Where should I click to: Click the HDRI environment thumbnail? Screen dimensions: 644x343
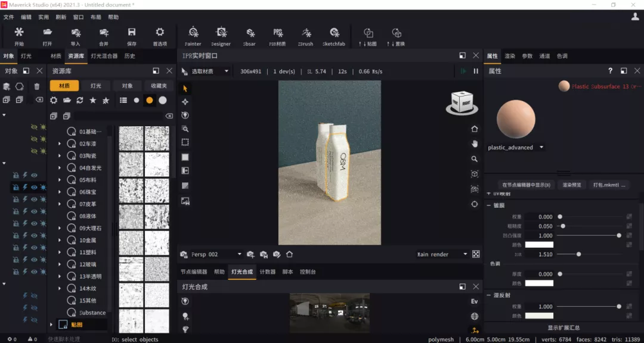(x=329, y=313)
